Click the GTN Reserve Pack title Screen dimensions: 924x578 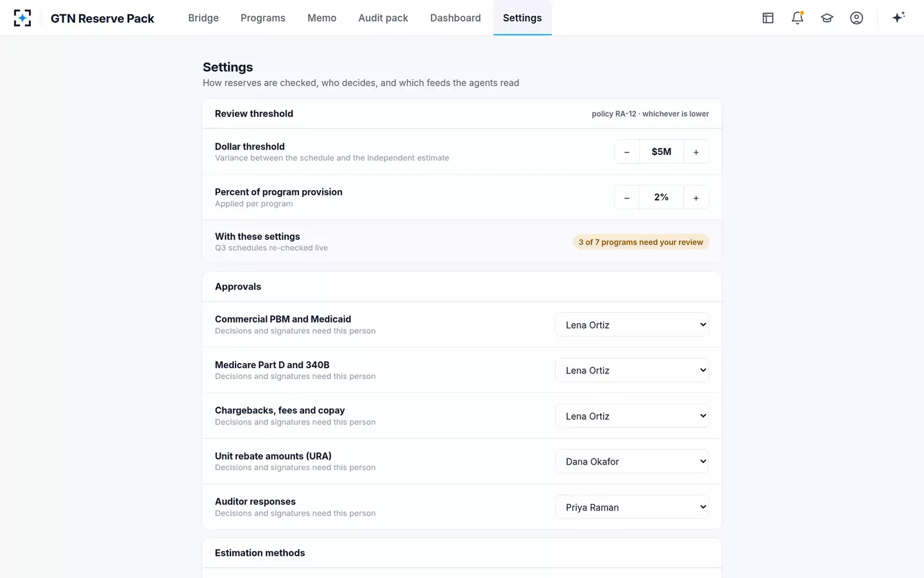click(x=103, y=19)
